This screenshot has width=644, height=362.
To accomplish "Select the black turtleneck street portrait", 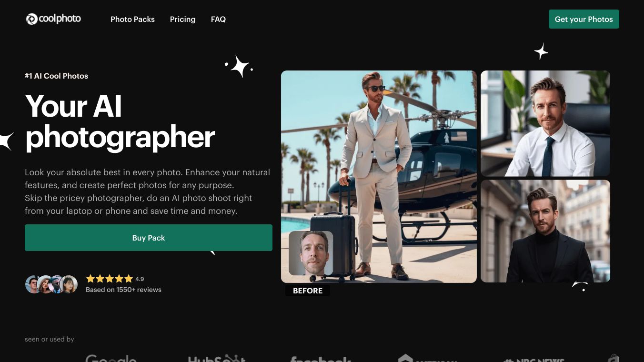I will (545, 231).
